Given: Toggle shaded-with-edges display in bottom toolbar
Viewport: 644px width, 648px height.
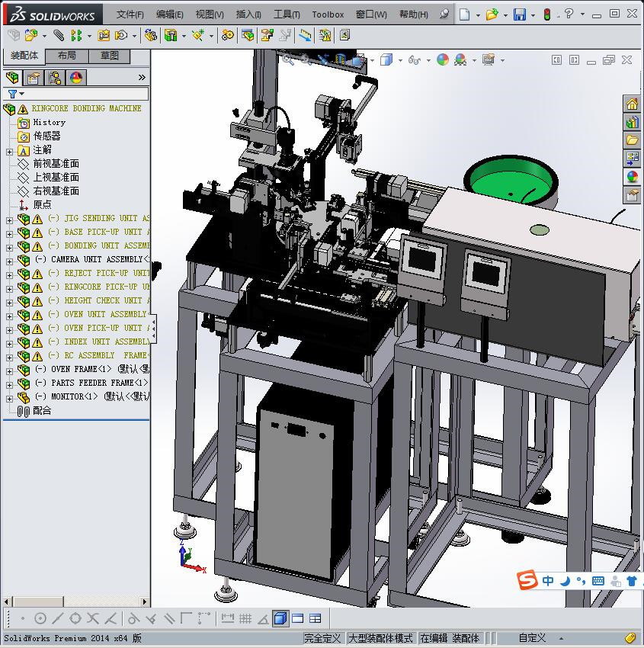Looking at the screenshot, I should (x=280, y=618).
